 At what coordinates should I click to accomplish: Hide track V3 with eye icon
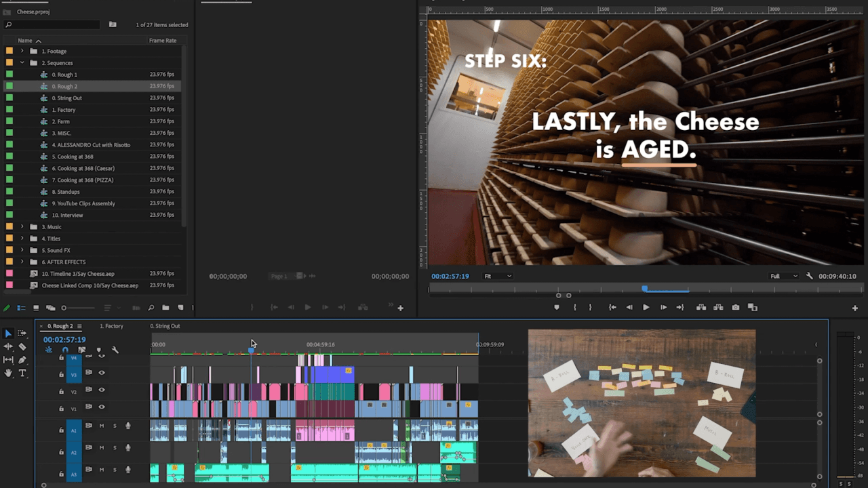(102, 373)
